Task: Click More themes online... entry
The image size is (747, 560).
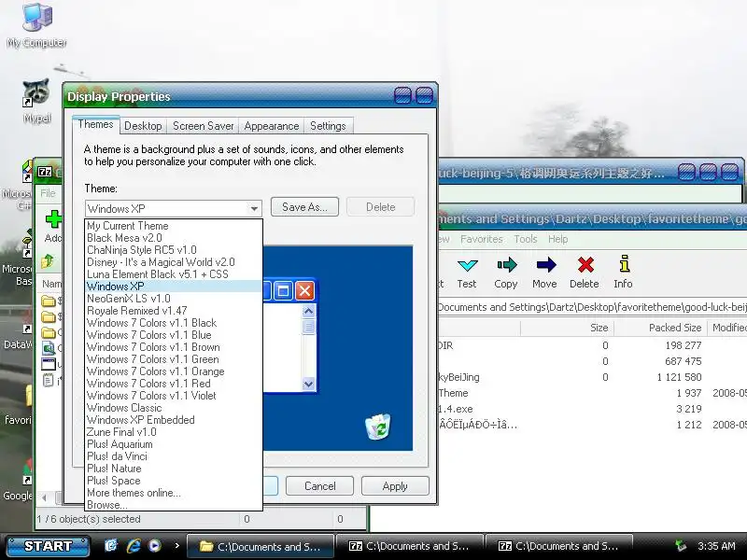Action: point(174,493)
